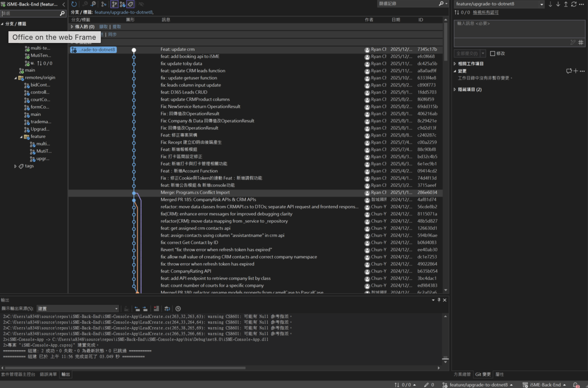Click notification bell in status bar

pyautogui.click(x=576, y=385)
